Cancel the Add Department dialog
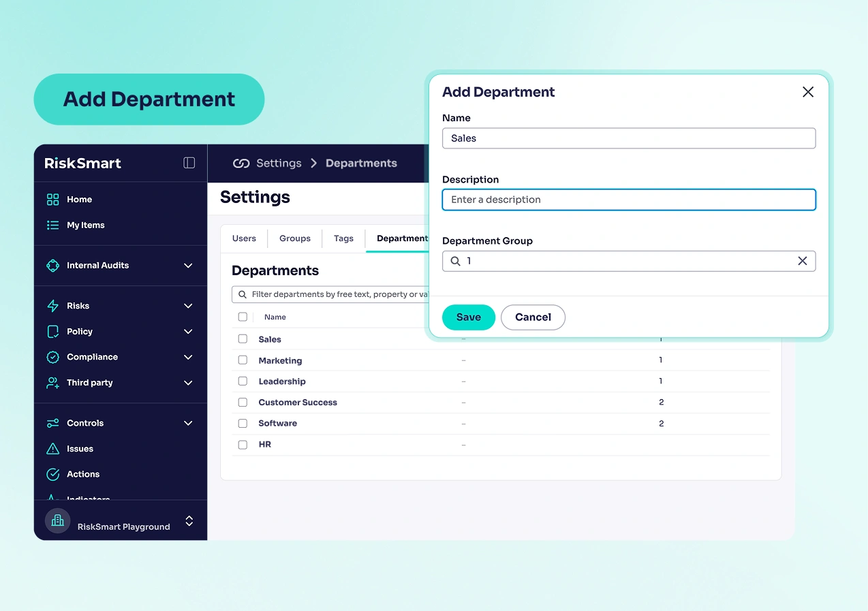Screen dimensions: 868x611 533,317
